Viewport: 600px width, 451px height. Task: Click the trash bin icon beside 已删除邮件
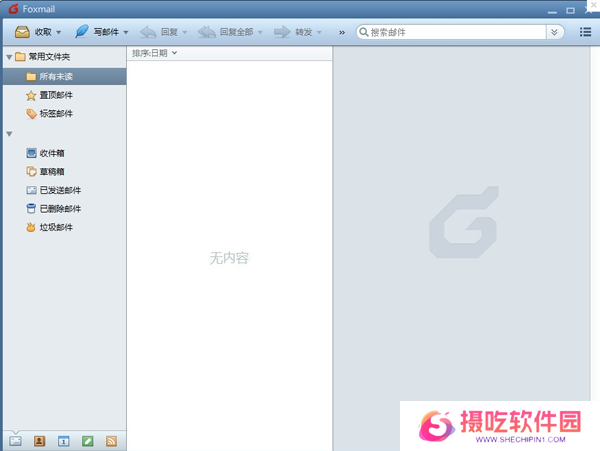[31, 208]
